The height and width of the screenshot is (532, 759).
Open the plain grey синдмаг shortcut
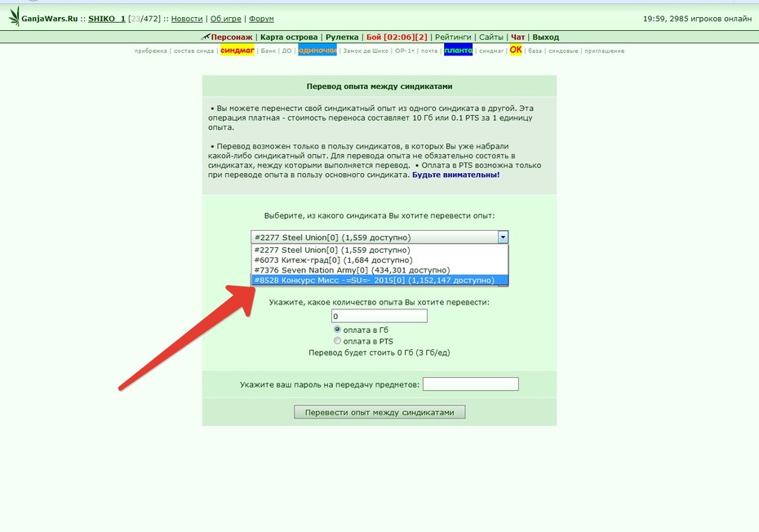click(x=491, y=51)
